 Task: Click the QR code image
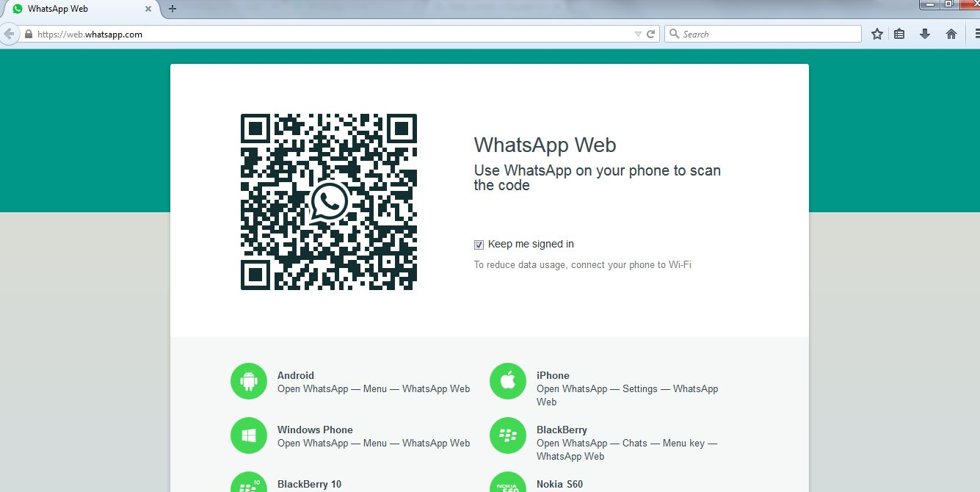tap(329, 202)
